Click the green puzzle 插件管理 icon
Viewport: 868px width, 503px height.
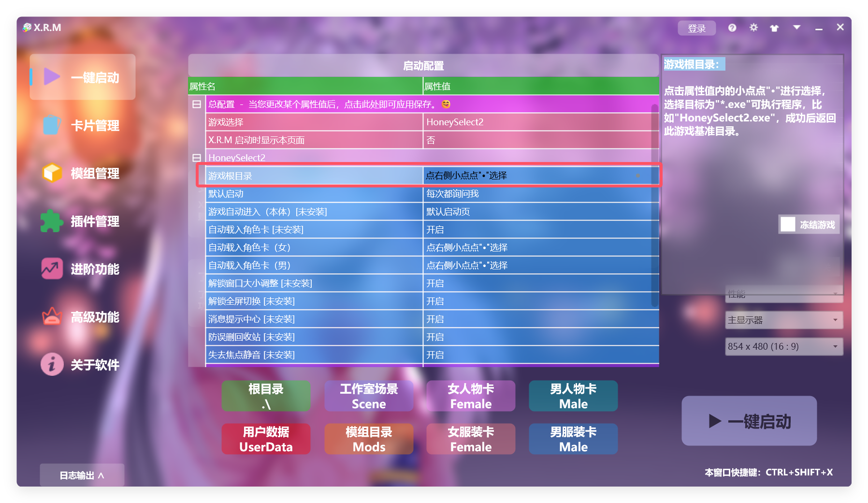52,221
